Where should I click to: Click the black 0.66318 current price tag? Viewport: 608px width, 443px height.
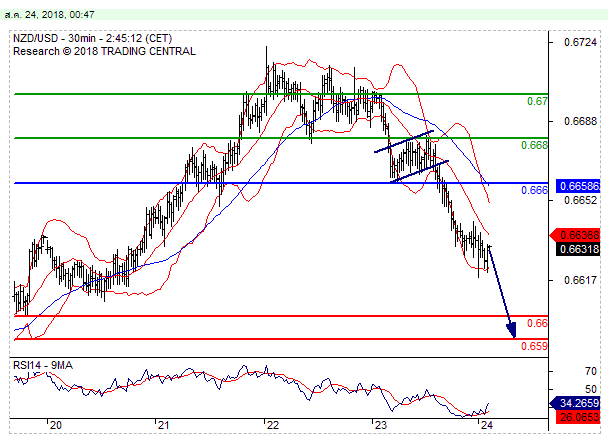[x=578, y=249]
